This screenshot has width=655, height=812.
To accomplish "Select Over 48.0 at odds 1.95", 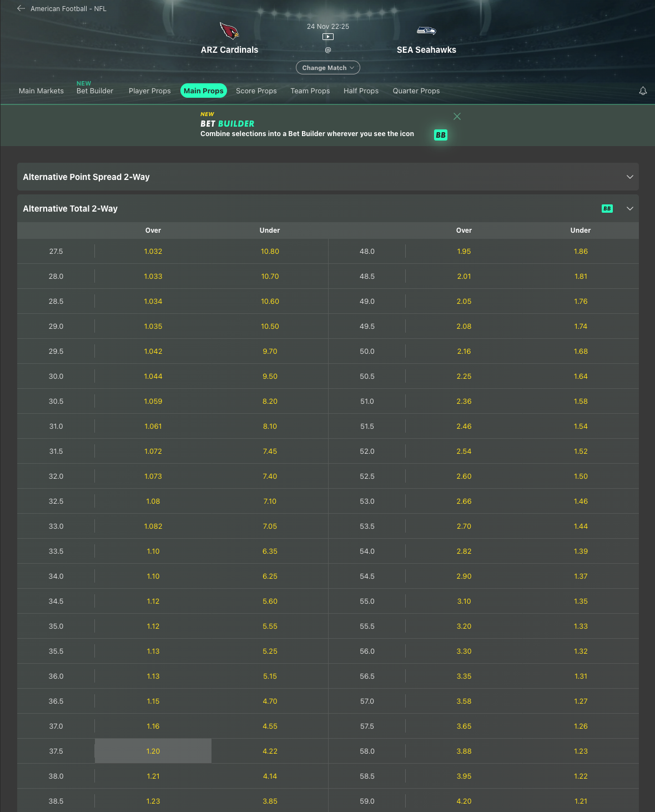I will tap(464, 251).
